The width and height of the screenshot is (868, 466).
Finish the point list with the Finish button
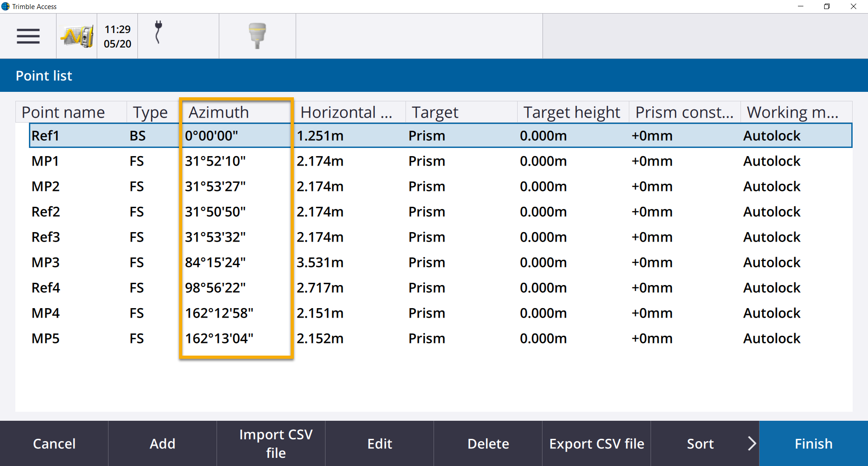tap(813, 443)
